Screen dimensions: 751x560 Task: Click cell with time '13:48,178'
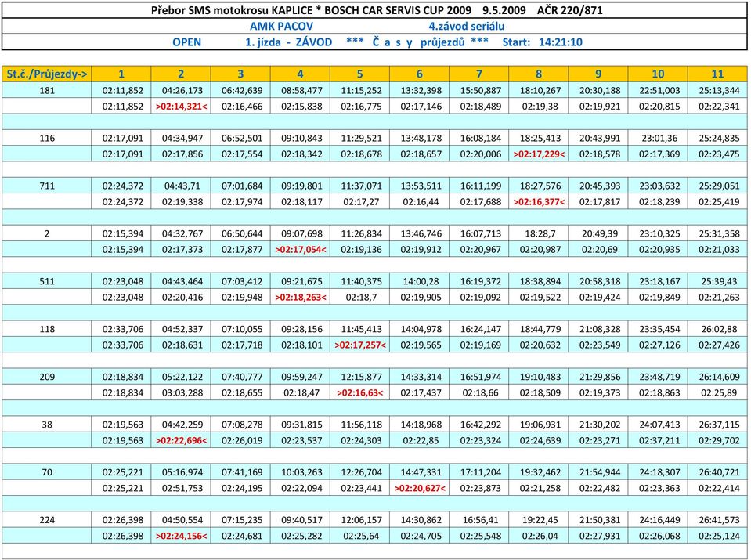(420, 138)
